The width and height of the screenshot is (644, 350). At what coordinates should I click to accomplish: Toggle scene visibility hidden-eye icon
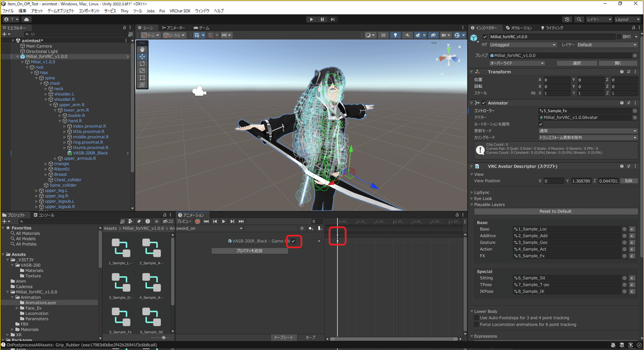(x=433, y=35)
